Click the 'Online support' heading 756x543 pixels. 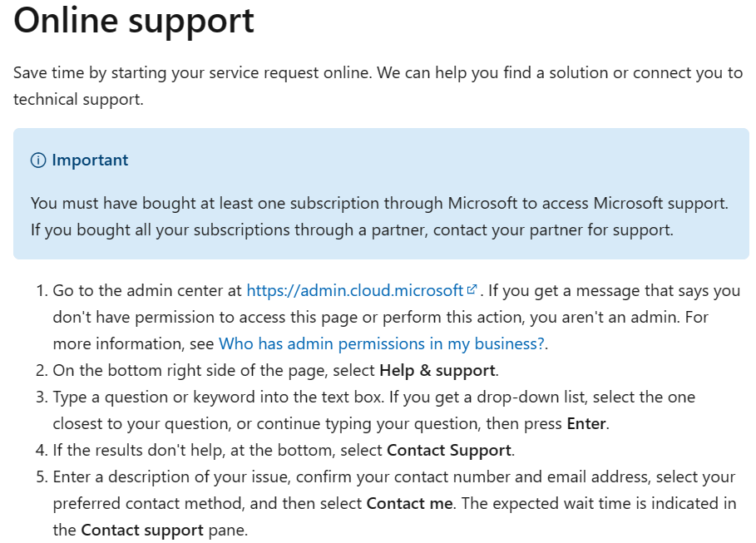click(134, 21)
